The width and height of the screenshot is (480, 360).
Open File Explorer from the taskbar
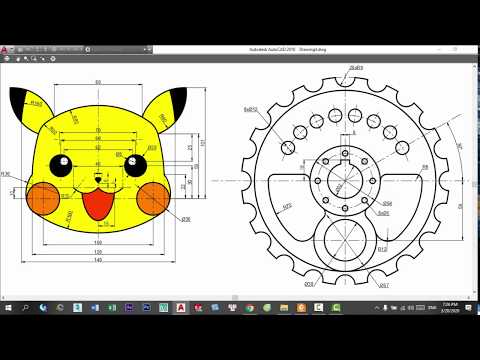[284, 308]
